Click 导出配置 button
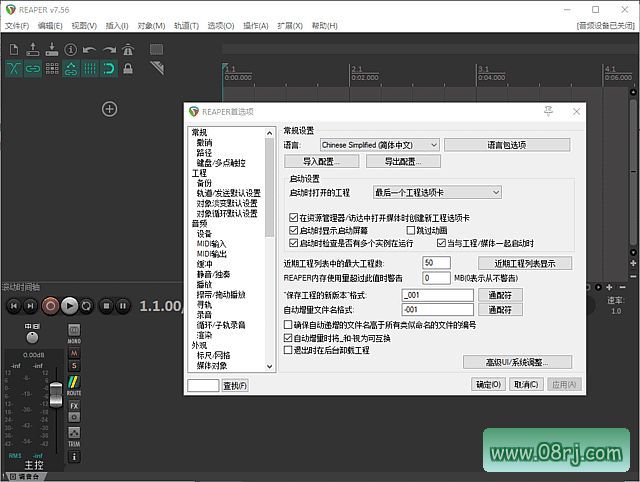Screen dimensions: 640x482 click(x=403, y=161)
